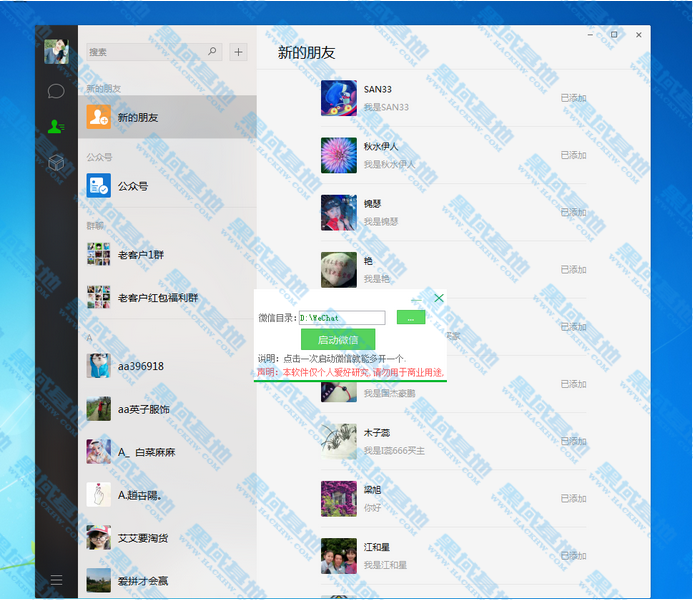The width and height of the screenshot is (693, 600).
Task: Open friend request from SAN33
Action: pyautogui.click(x=453, y=98)
